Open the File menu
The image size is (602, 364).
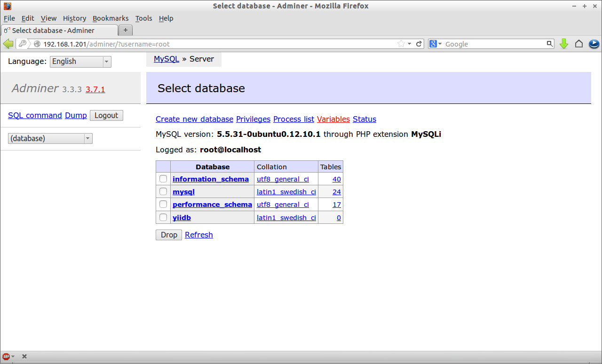pos(9,18)
